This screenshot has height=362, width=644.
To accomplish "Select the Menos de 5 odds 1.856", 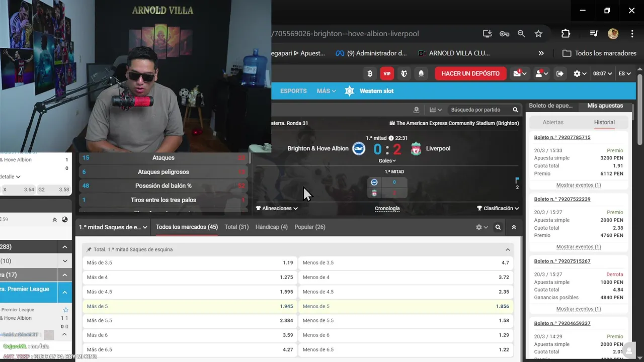I will click(x=406, y=306).
